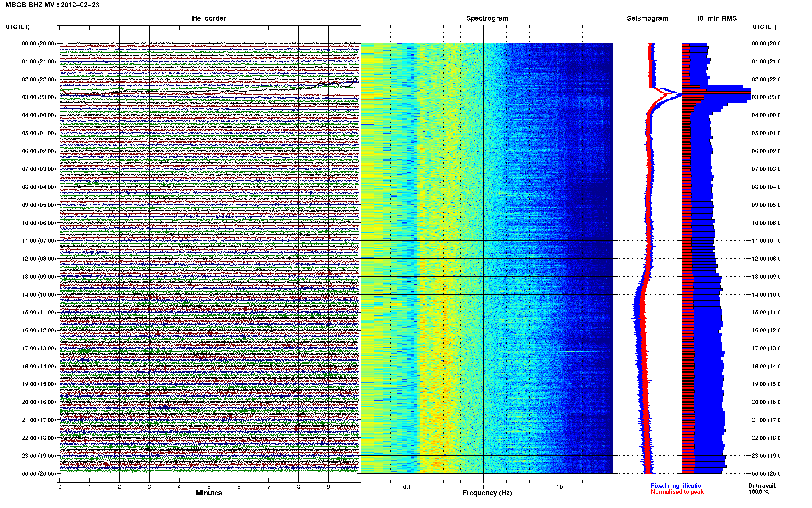
Task: Click minute tick label '0' on Helicorder axis
Action: pos(60,487)
